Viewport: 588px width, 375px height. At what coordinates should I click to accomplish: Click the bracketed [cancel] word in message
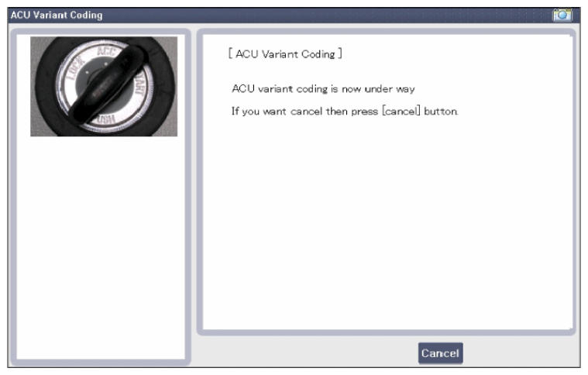401,112
